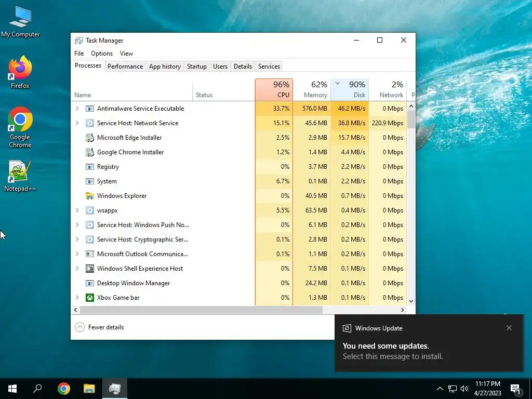Dismiss the Windows Update notification
The width and height of the screenshot is (532, 399).
pos(509,328)
